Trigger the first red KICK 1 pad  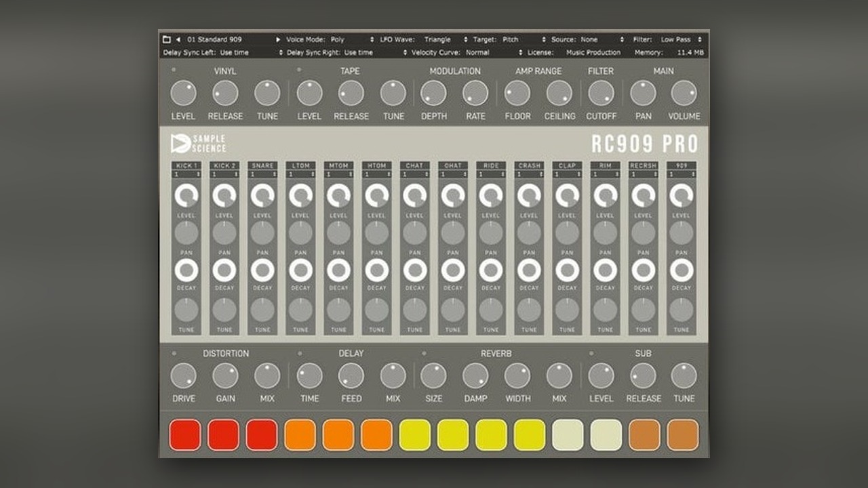click(x=185, y=435)
